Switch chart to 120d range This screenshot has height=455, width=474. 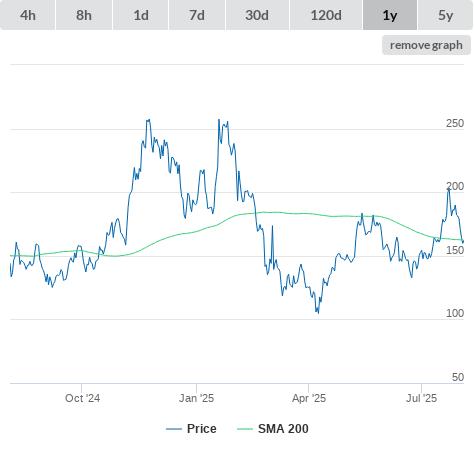tap(326, 15)
